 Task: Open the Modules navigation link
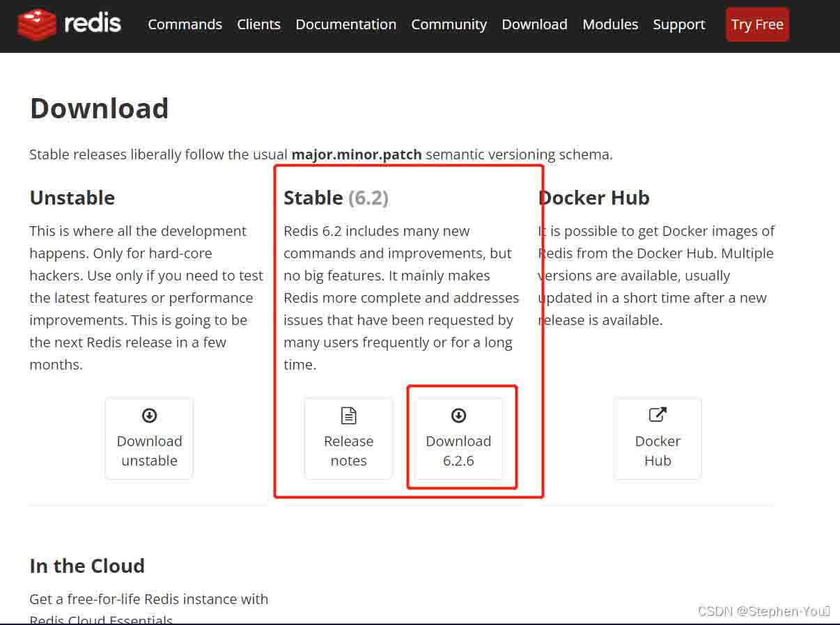[610, 24]
